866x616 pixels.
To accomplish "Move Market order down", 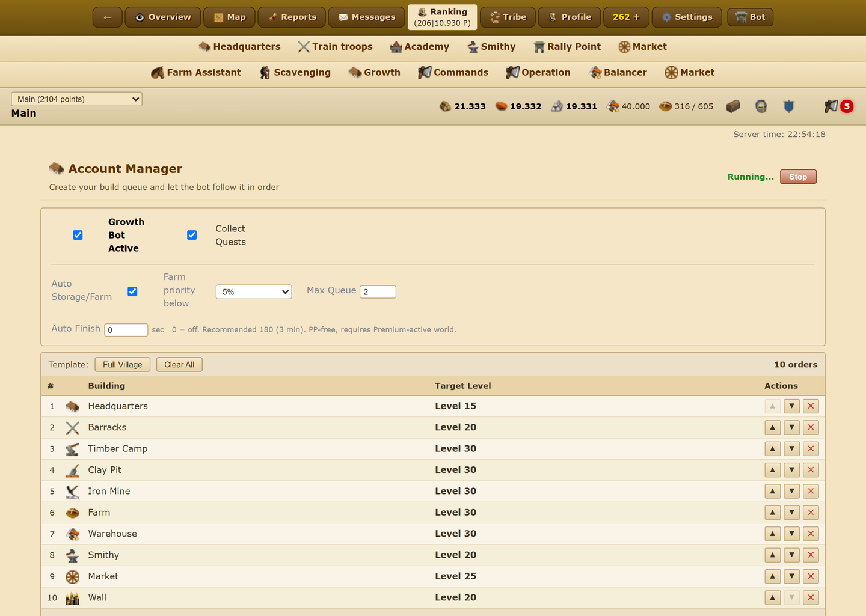I will pos(791,576).
